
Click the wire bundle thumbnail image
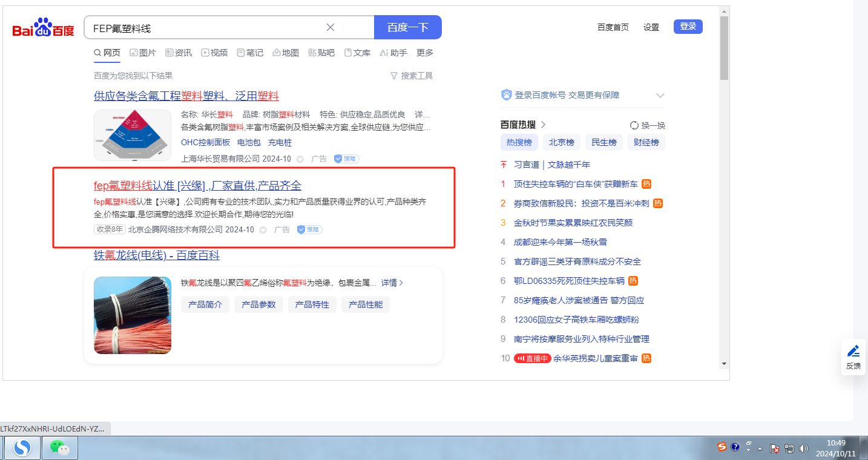(x=133, y=315)
